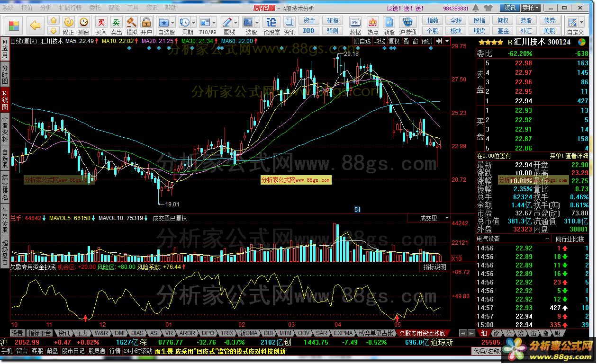Image resolution: width=597 pixels, height=364 pixels.
Task: Click the 删自选 remove favorite button
Action: pos(363,41)
